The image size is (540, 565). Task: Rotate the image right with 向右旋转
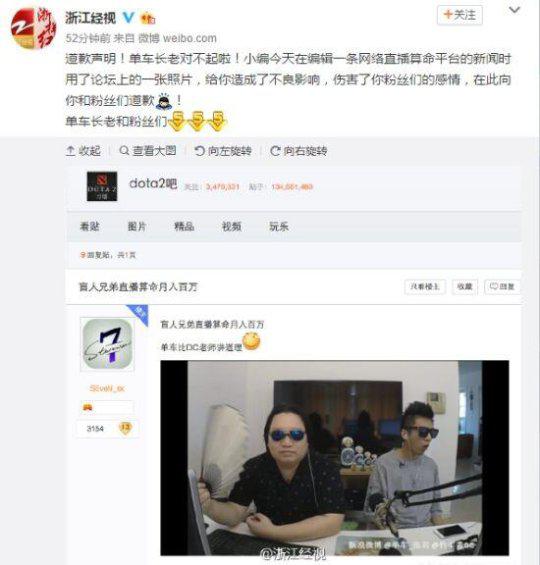(x=299, y=151)
